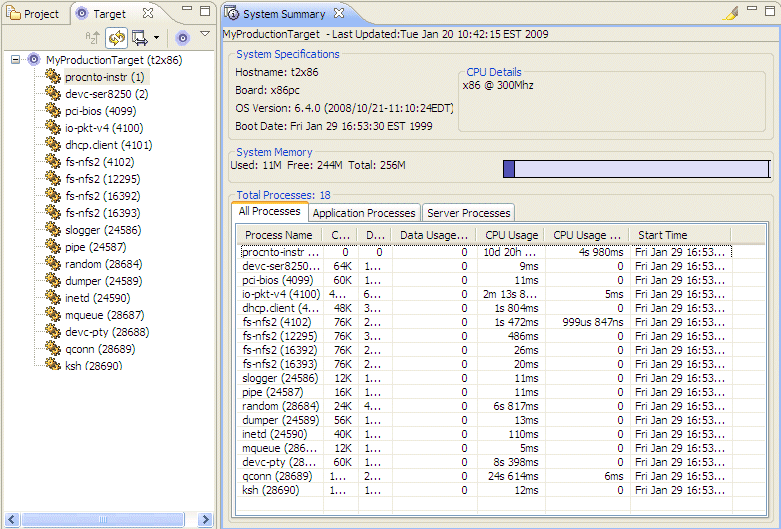Close the System Summary tab
Viewport: 781px width, 529px height.
coord(338,14)
